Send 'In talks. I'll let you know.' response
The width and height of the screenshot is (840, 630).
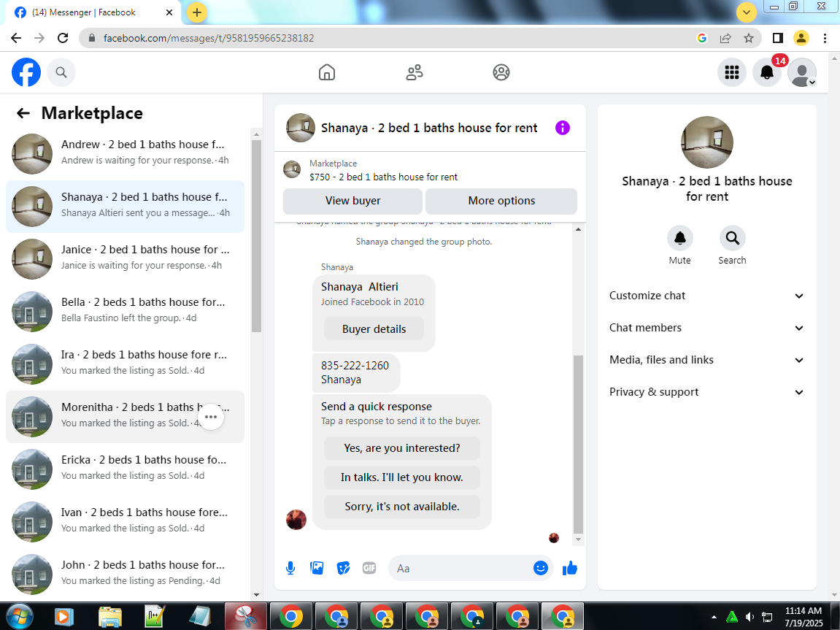coord(402,477)
